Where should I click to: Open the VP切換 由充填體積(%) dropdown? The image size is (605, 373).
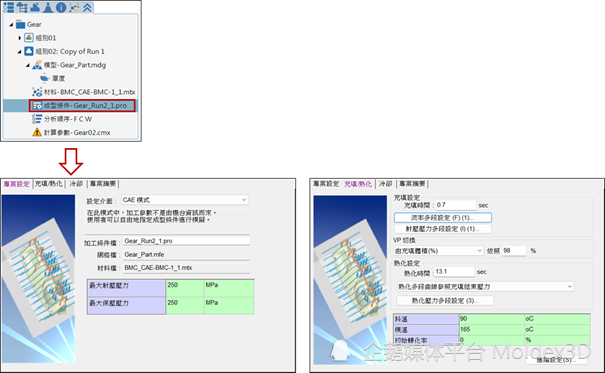[438, 251]
